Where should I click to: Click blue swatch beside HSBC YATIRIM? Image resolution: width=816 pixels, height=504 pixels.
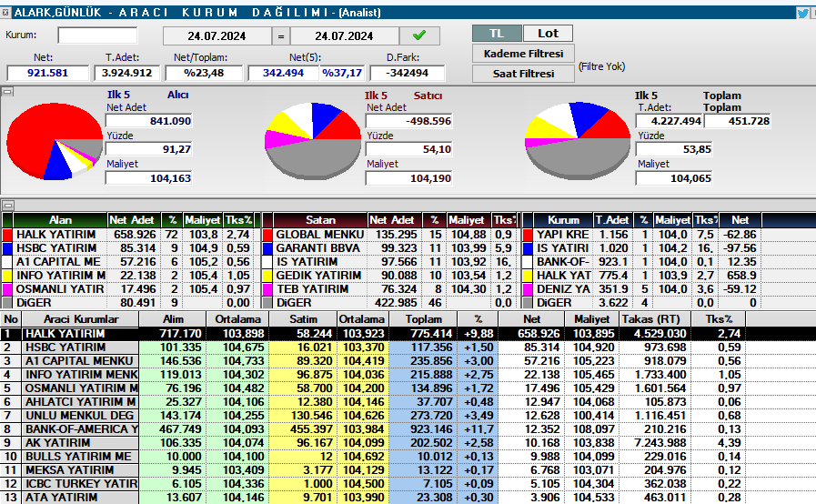click(6, 248)
